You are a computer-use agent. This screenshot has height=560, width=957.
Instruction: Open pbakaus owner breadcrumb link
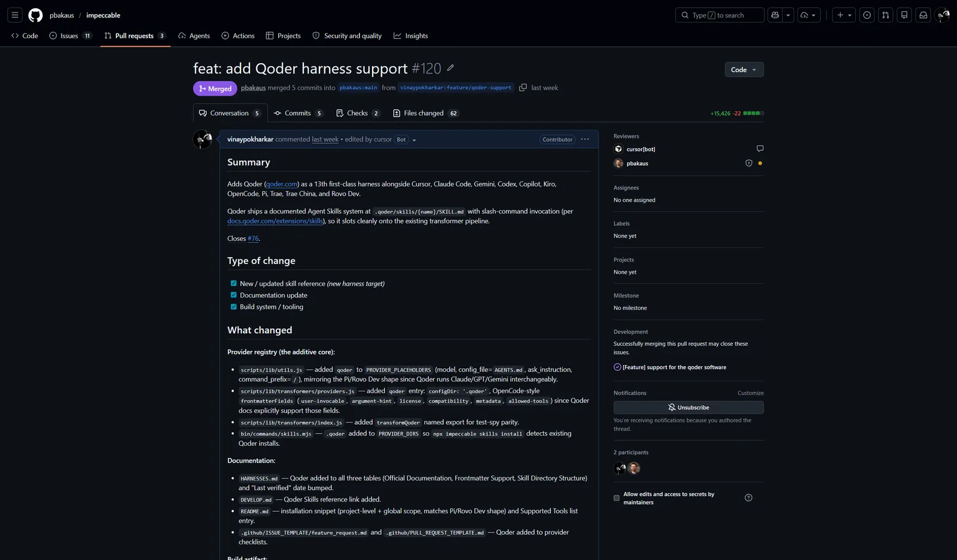(x=62, y=15)
